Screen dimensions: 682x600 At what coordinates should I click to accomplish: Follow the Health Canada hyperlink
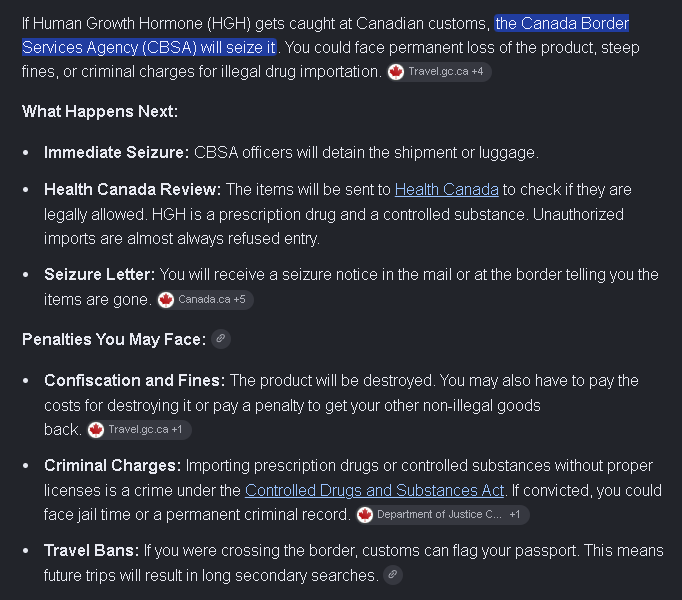446,190
